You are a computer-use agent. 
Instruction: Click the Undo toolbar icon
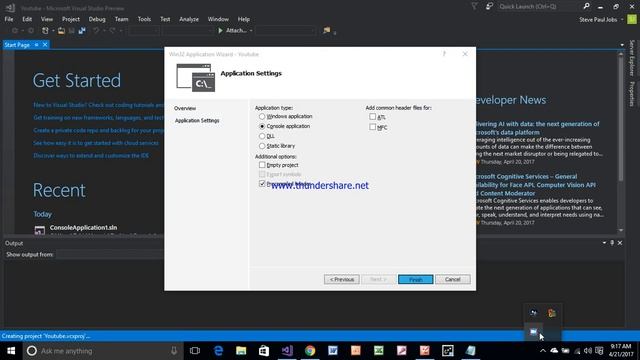(x=96, y=31)
